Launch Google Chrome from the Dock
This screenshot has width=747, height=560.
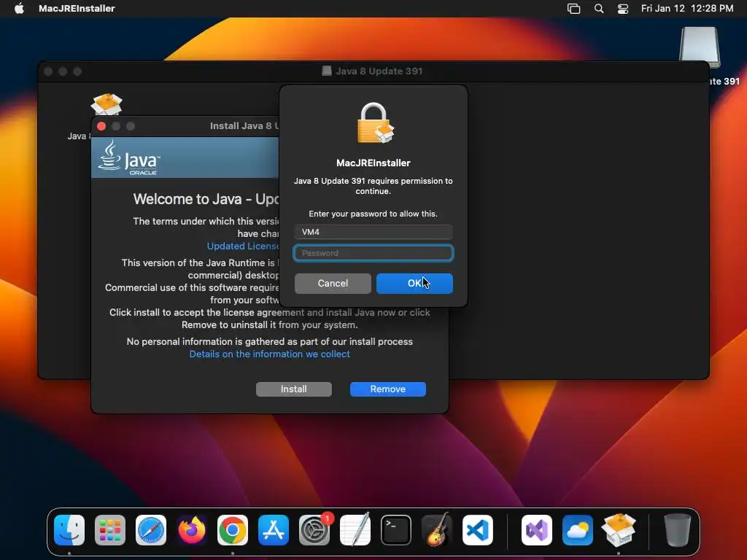(233, 530)
